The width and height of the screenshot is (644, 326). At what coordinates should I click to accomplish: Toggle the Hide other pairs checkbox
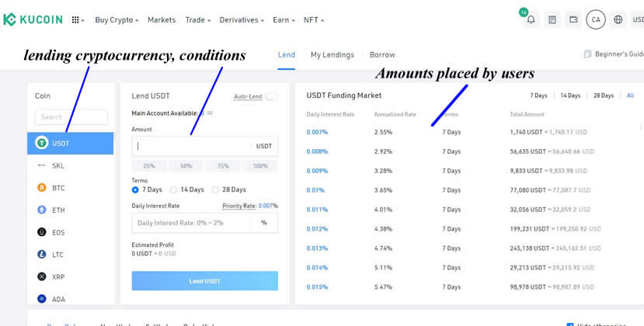point(569,324)
